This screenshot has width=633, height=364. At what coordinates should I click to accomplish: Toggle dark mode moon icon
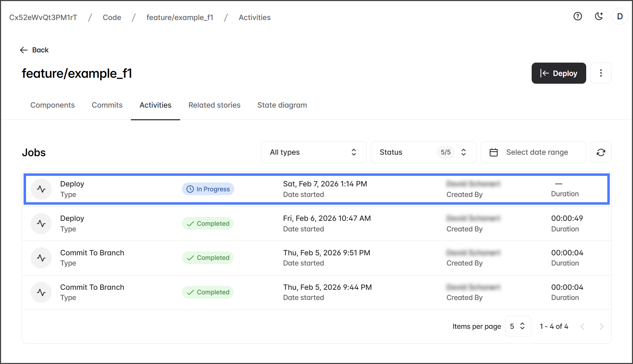[x=599, y=16]
